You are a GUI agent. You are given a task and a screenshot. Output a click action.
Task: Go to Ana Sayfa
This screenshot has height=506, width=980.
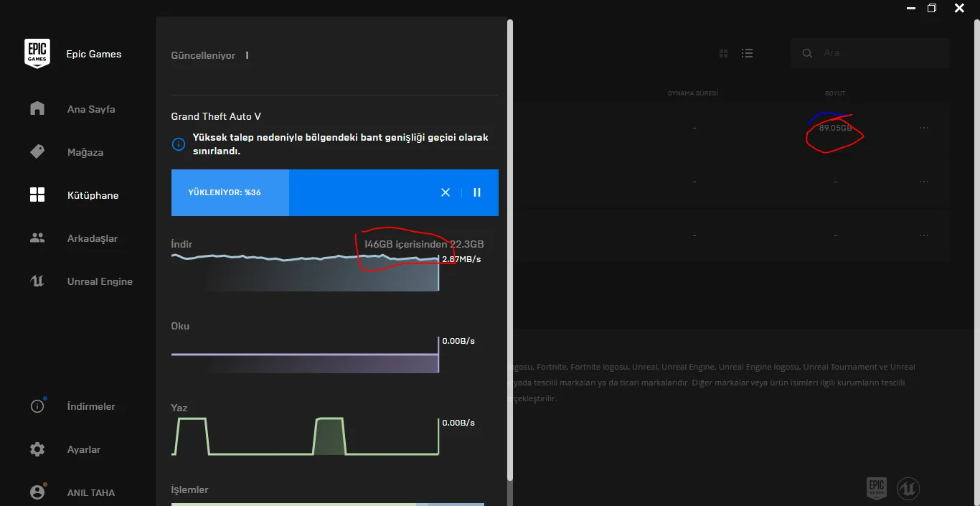click(91, 109)
